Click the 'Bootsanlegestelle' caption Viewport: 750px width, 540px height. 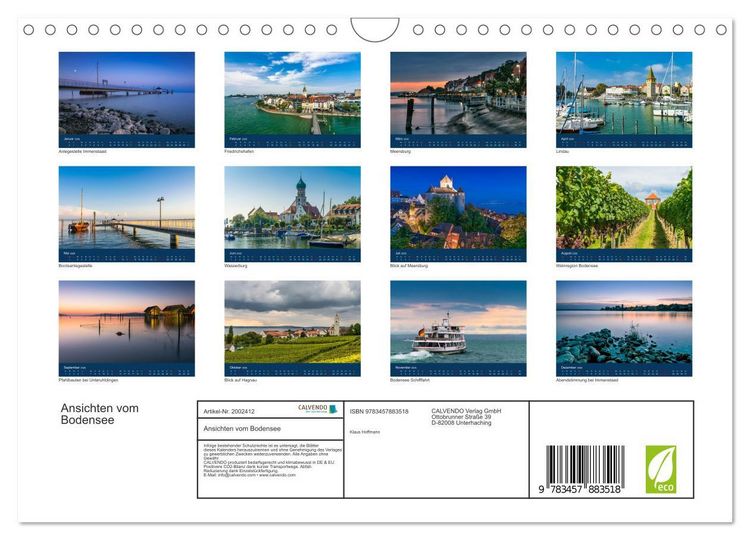tap(76, 266)
